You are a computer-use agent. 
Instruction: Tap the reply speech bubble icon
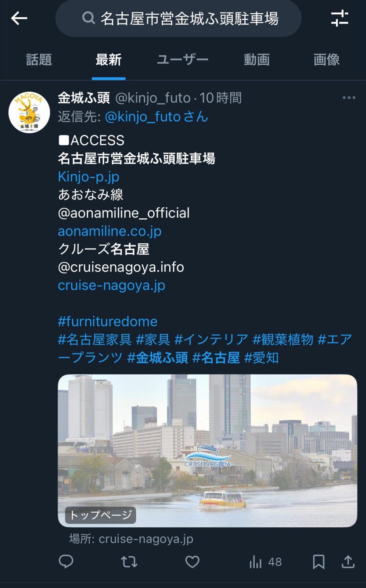[x=66, y=562]
